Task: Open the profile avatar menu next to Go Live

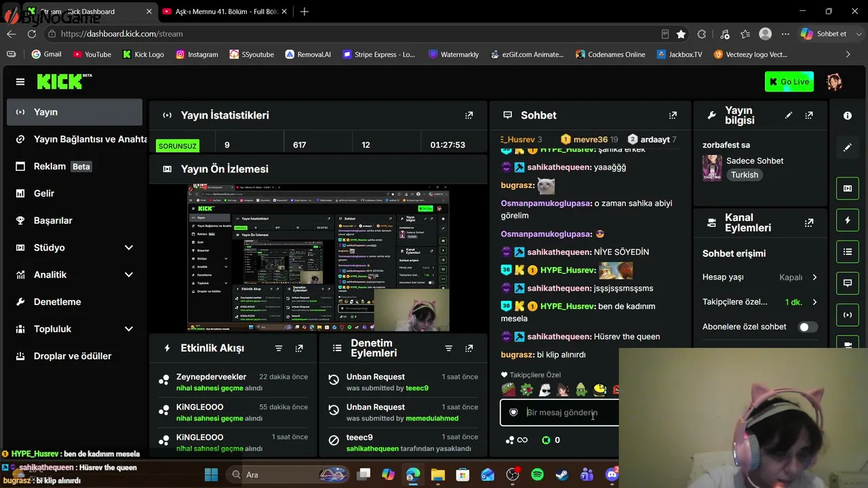Action: [x=834, y=82]
